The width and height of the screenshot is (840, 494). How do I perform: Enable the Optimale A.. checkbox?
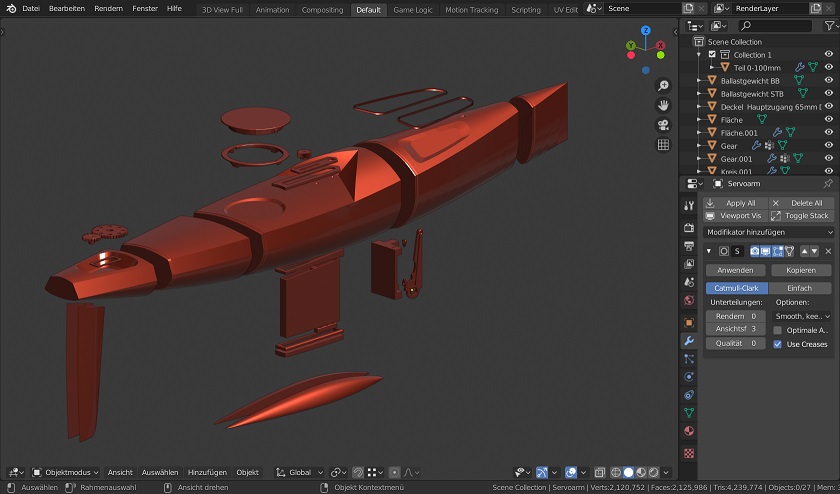click(778, 330)
